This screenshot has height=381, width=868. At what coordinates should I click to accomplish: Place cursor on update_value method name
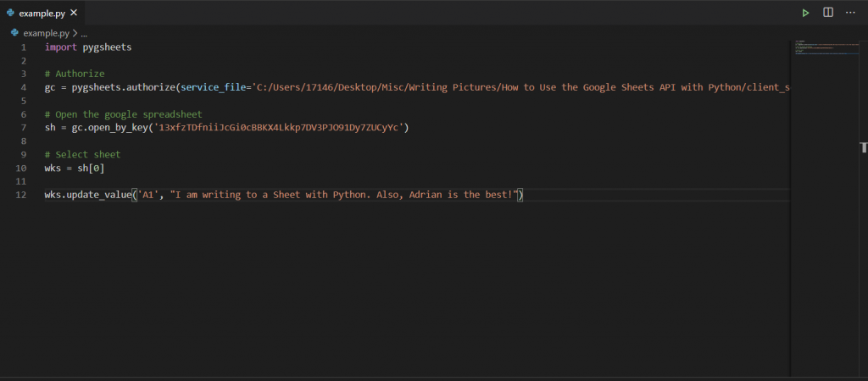tap(98, 195)
